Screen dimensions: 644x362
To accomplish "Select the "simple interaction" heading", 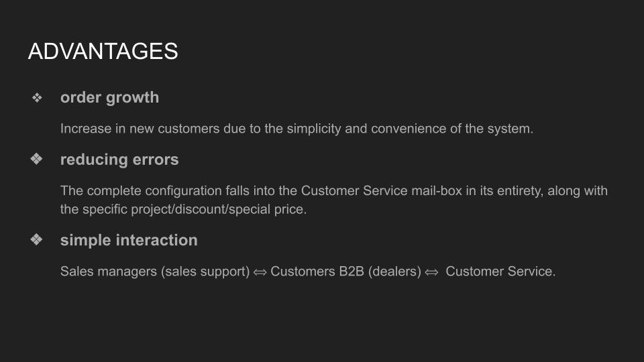I will point(129,240).
